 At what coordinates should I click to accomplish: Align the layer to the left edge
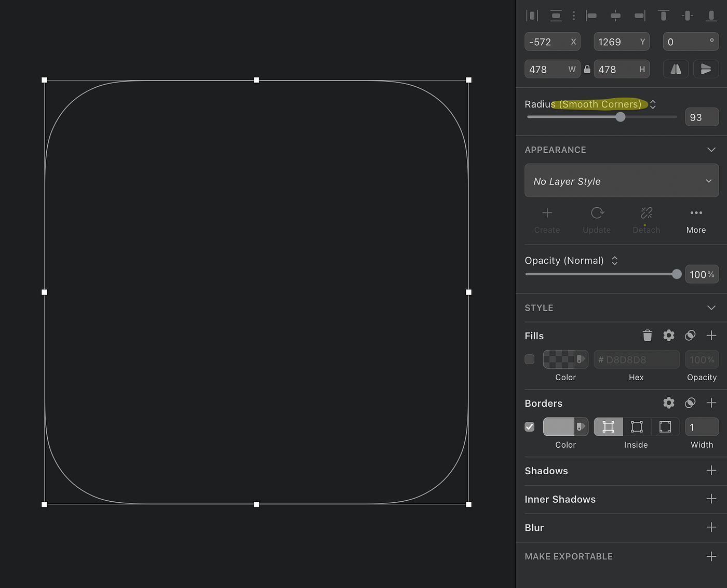591,16
